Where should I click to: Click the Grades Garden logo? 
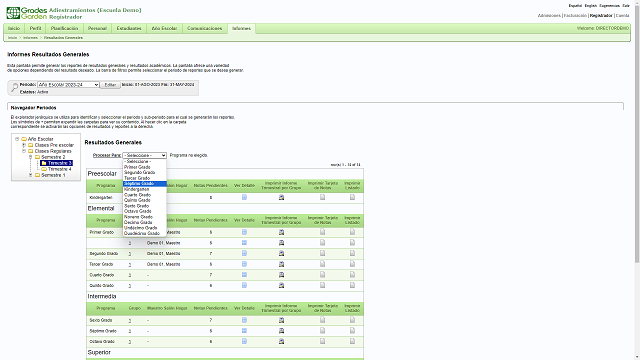[x=27, y=13]
